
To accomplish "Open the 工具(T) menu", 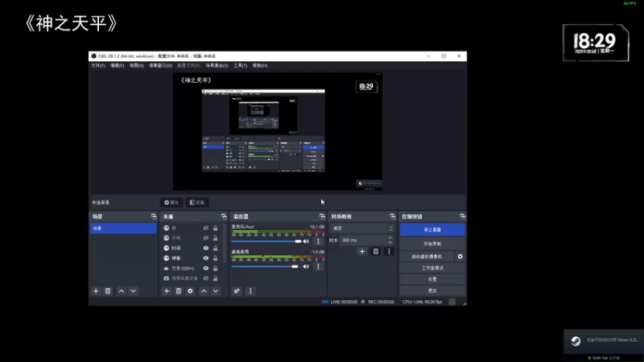I will (240, 66).
